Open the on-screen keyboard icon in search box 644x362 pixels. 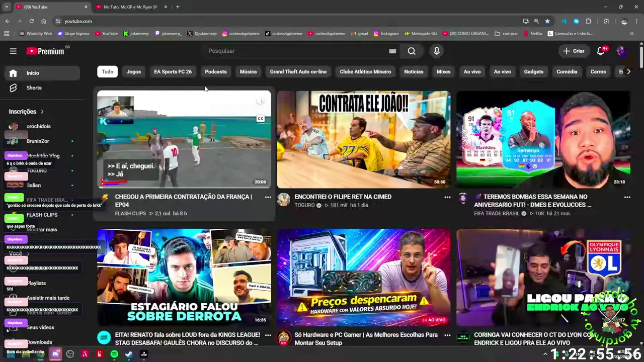(392, 51)
